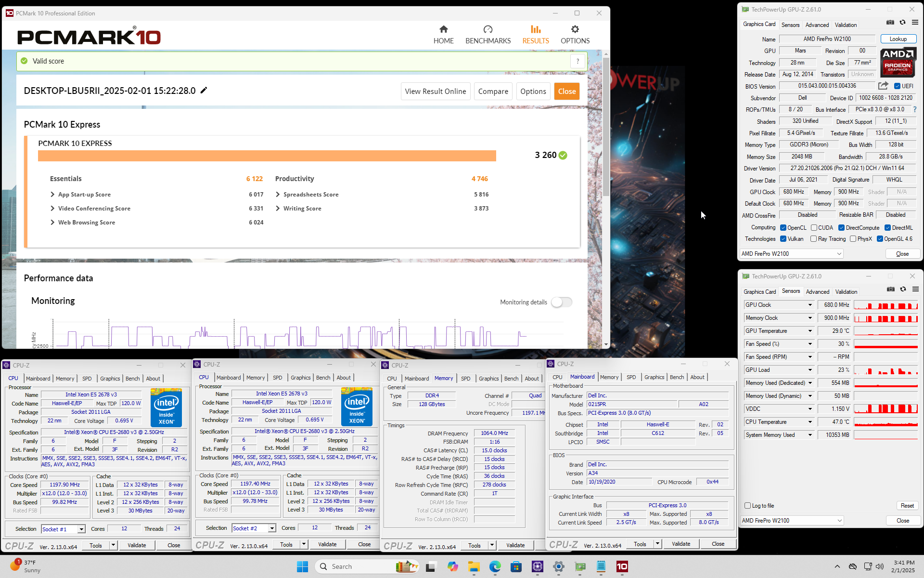This screenshot has height=578, width=924.
Task: Click valid score help question mark
Action: (x=577, y=61)
